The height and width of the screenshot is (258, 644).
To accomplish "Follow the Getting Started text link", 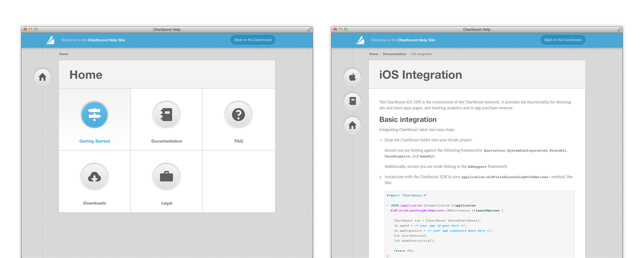I will (94, 141).
